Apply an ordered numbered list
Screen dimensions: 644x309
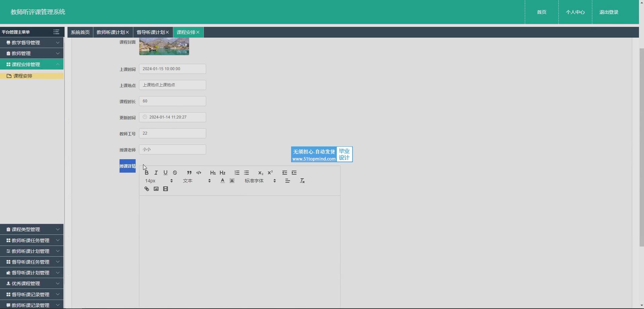point(237,173)
